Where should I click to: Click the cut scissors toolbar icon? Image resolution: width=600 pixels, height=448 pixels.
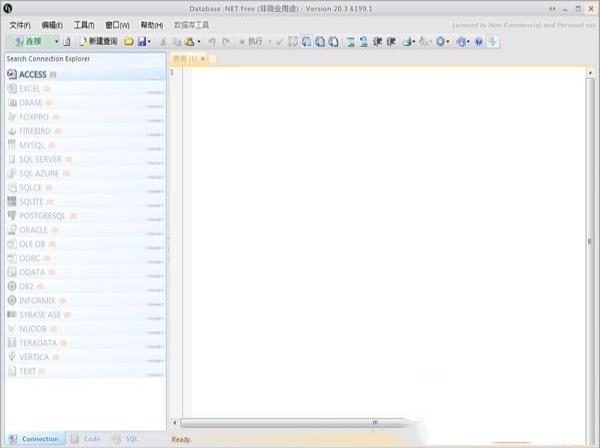click(x=163, y=41)
